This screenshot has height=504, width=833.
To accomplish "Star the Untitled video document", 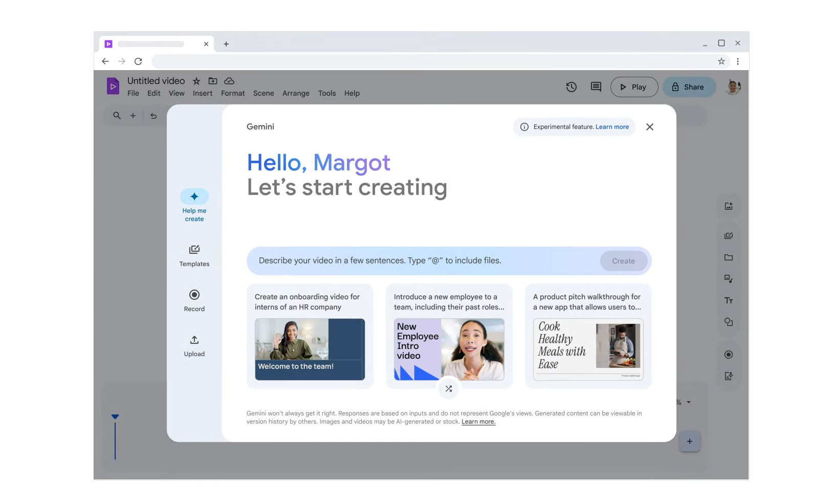I will point(196,81).
